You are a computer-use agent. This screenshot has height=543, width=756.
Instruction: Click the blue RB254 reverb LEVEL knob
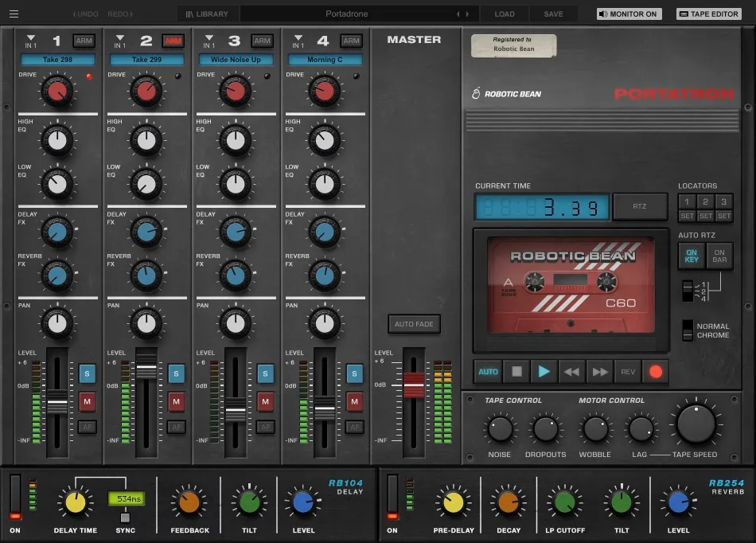[x=678, y=502]
